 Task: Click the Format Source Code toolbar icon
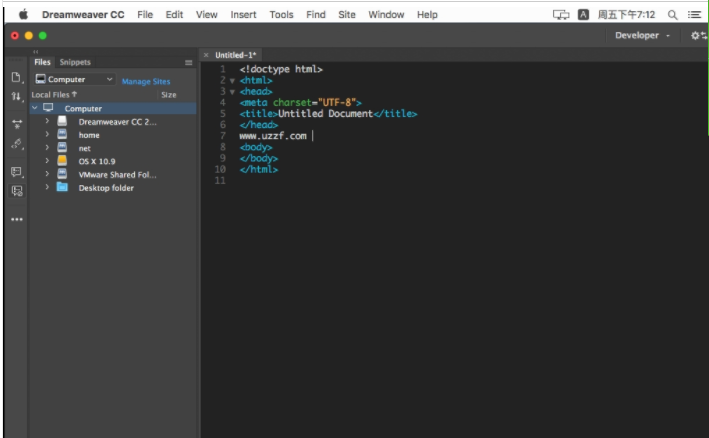(x=16, y=144)
